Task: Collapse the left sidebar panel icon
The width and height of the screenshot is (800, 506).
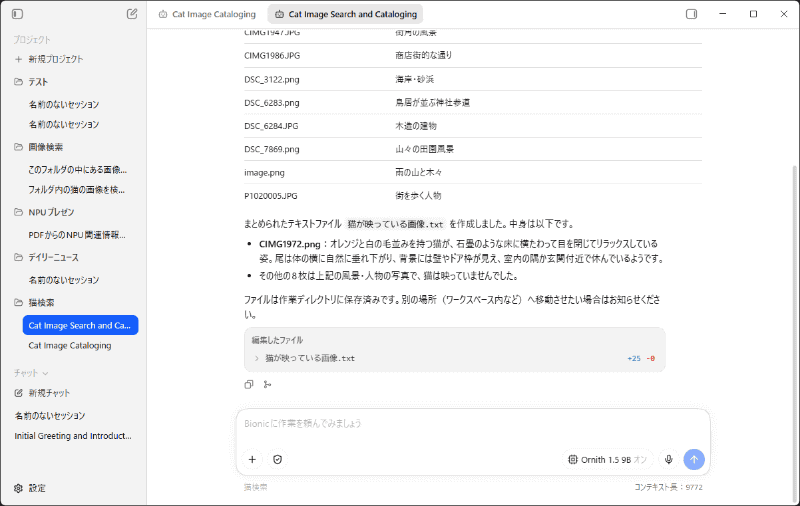Action: [x=17, y=14]
